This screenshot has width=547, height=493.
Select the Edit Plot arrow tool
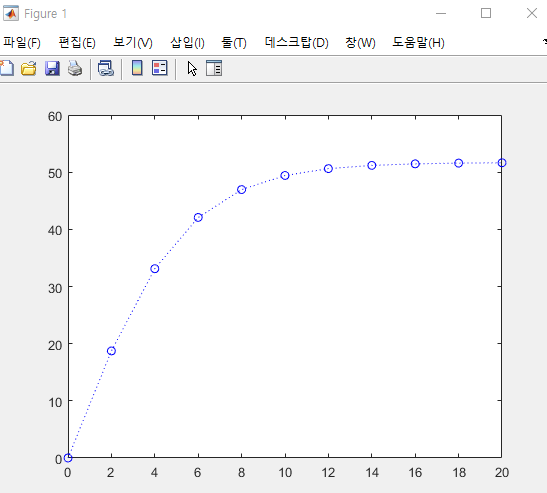(192, 68)
